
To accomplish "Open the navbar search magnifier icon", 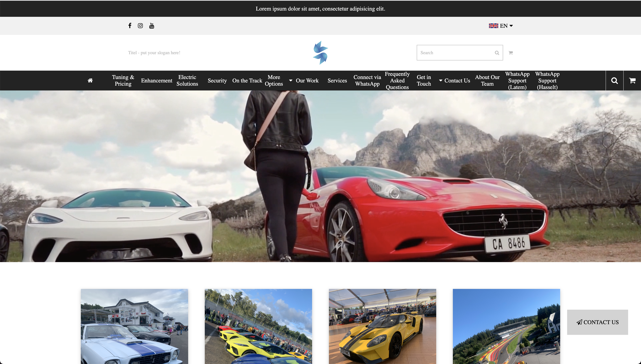I will (615, 80).
